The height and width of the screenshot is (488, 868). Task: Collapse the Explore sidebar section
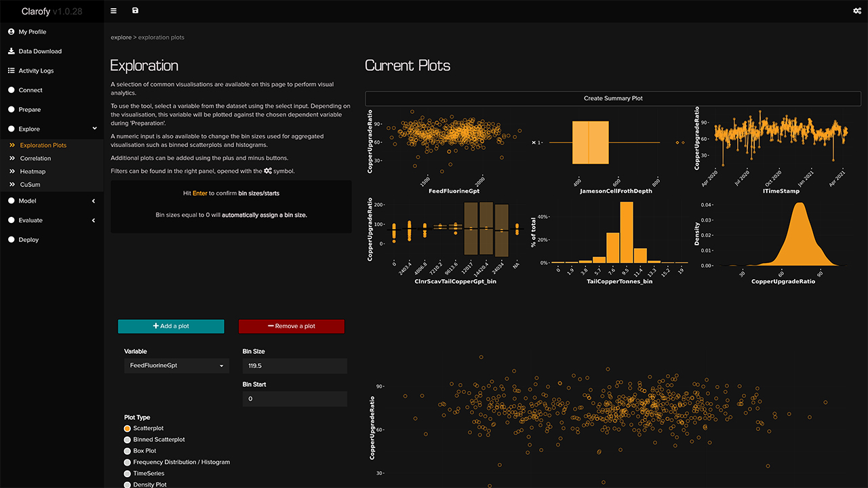click(94, 129)
